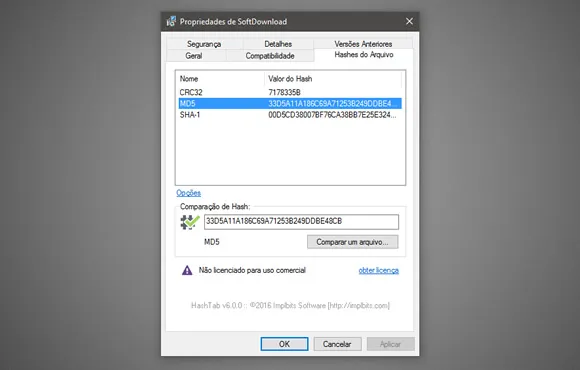580x370 pixels.
Task: Confirm with the OK button
Action: point(284,344)
